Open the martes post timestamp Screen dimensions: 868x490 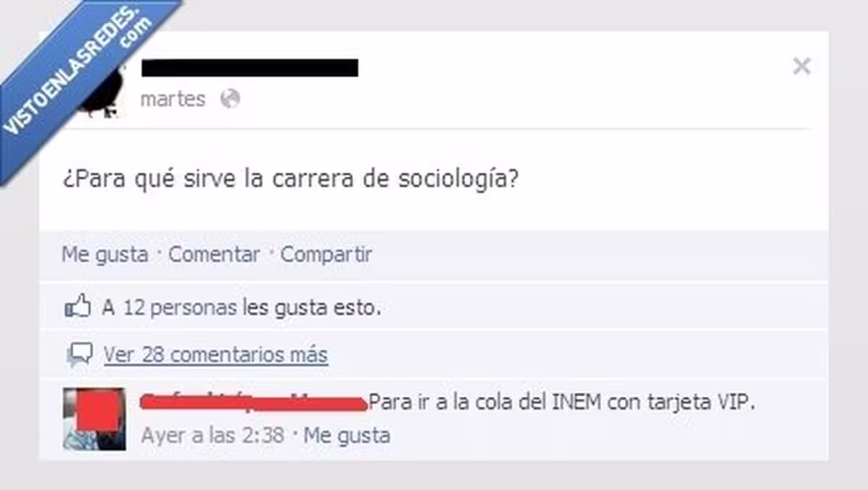[173, 98]
